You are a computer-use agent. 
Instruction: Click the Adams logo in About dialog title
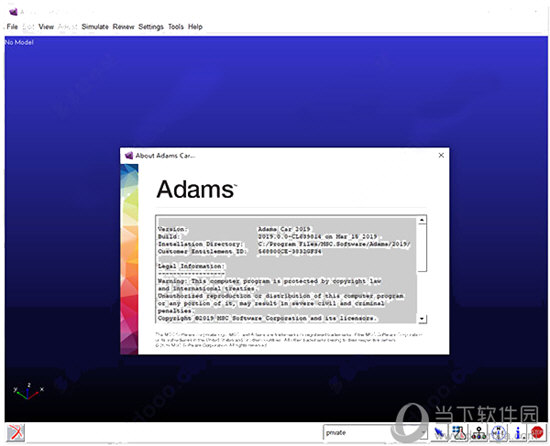pyautogui.click(x=129, y=155)
